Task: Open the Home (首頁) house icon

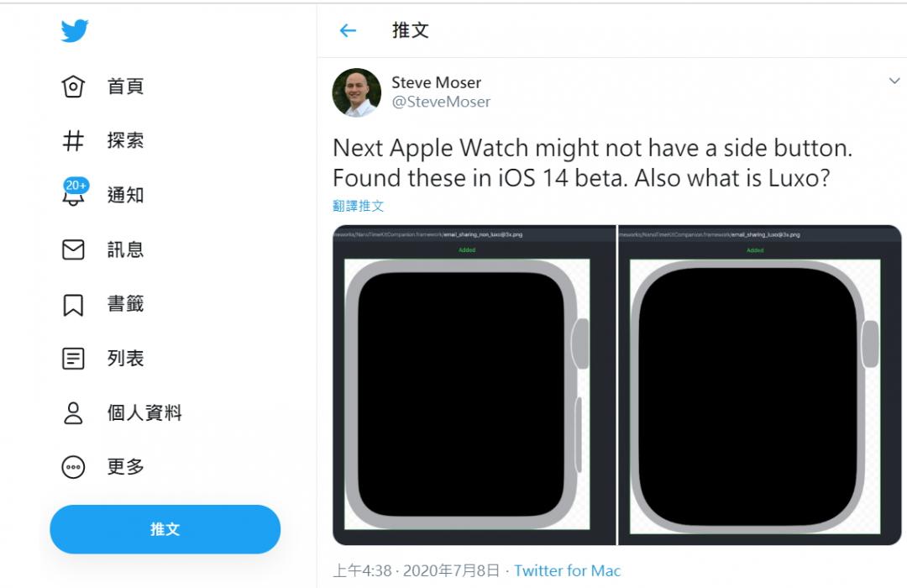Action: click(74, 87)
